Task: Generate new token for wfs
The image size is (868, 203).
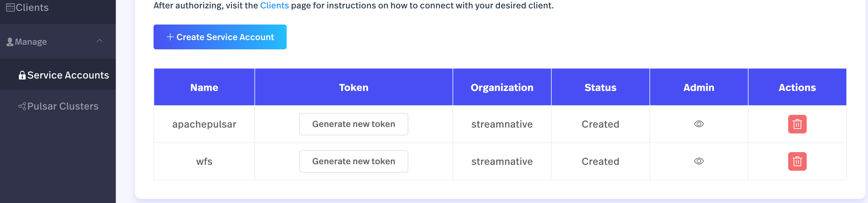Action: click(x=354, y=161)
